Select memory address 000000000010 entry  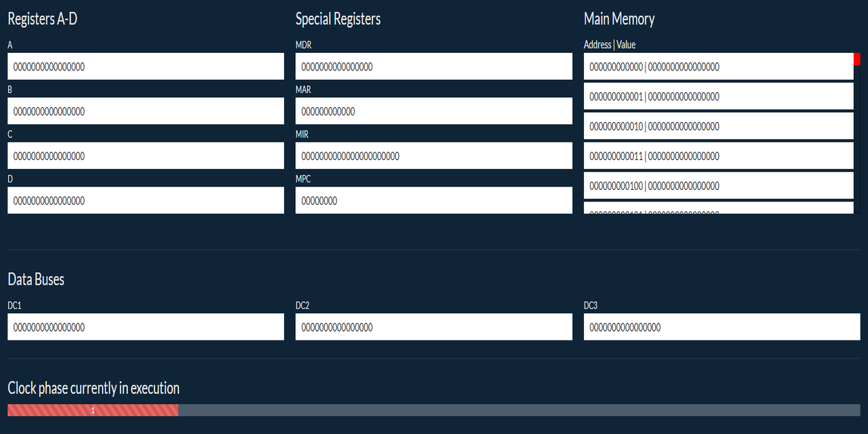pos(719,125)
